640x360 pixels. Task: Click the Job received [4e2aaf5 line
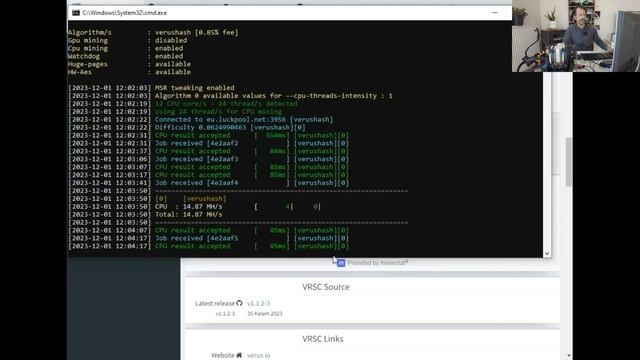[208, 238]
